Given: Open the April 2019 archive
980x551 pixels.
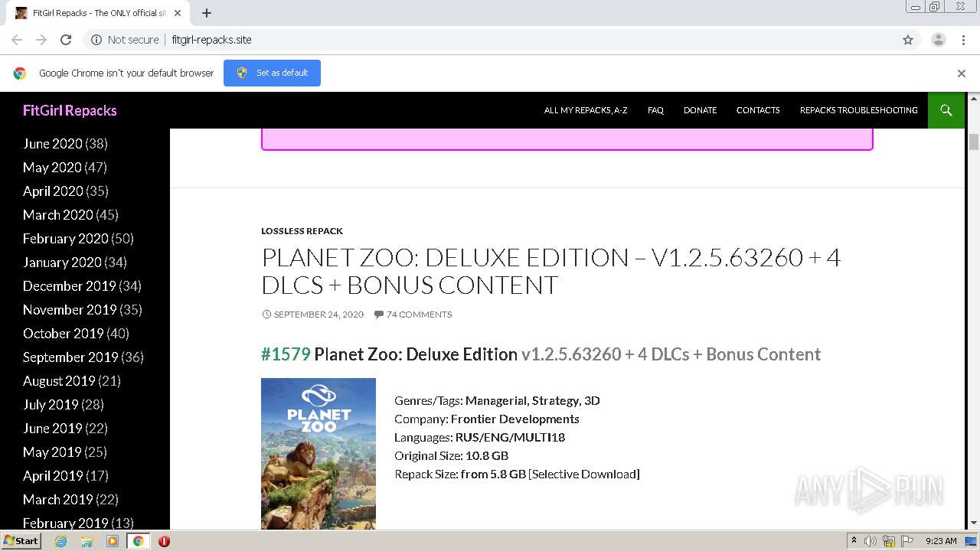Looking at the screenshot, I should click(53, 476).
